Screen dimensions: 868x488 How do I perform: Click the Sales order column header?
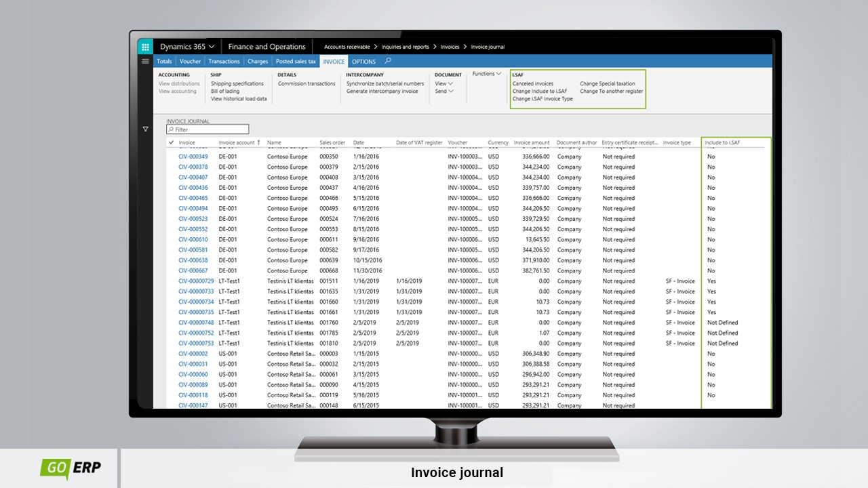pyautogui.click(x=332, y=142)
